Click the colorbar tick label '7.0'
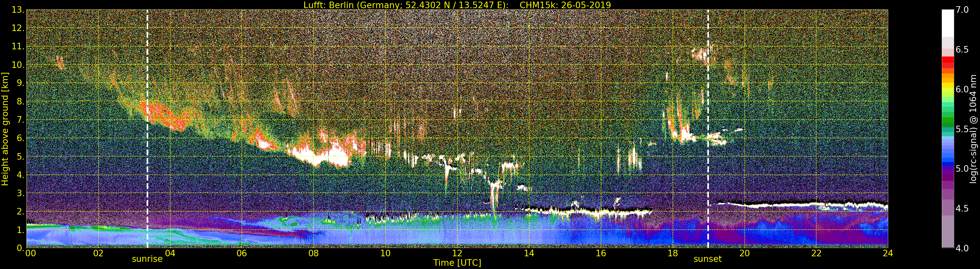980x269 pixels. 962,10
